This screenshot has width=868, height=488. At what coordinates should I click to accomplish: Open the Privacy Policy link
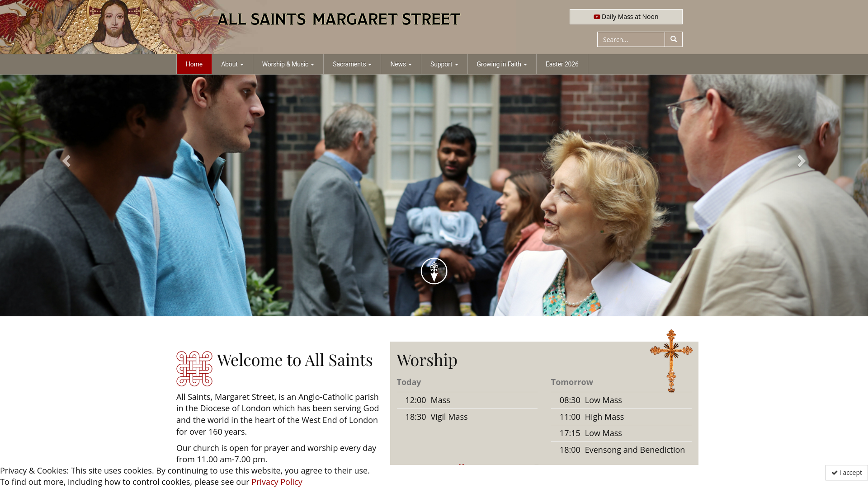point(277,482)
